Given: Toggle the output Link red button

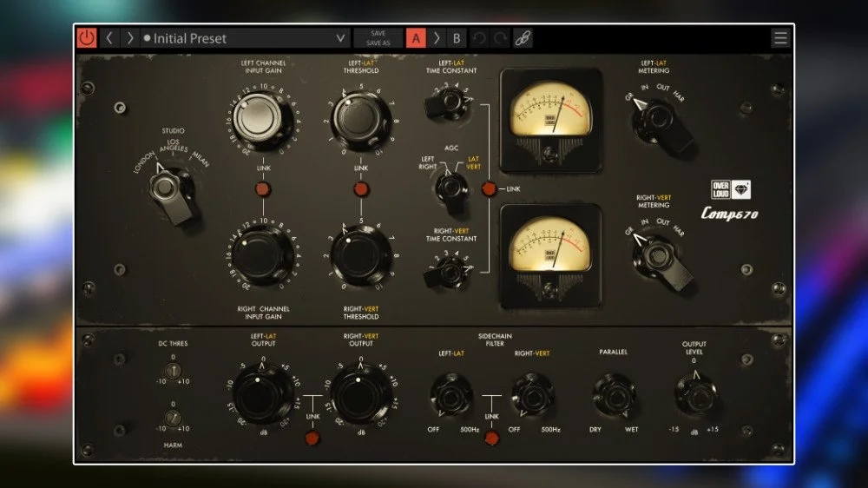Looking at the screenshot, I should pyautogui.click(x=312, y=439).
